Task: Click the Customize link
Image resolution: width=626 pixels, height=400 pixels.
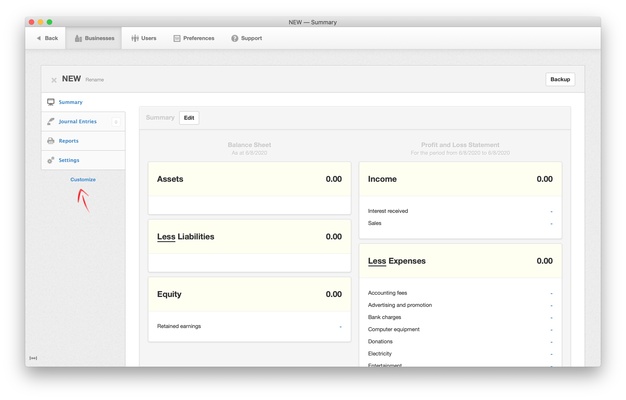Action: (x=83, y=180)
